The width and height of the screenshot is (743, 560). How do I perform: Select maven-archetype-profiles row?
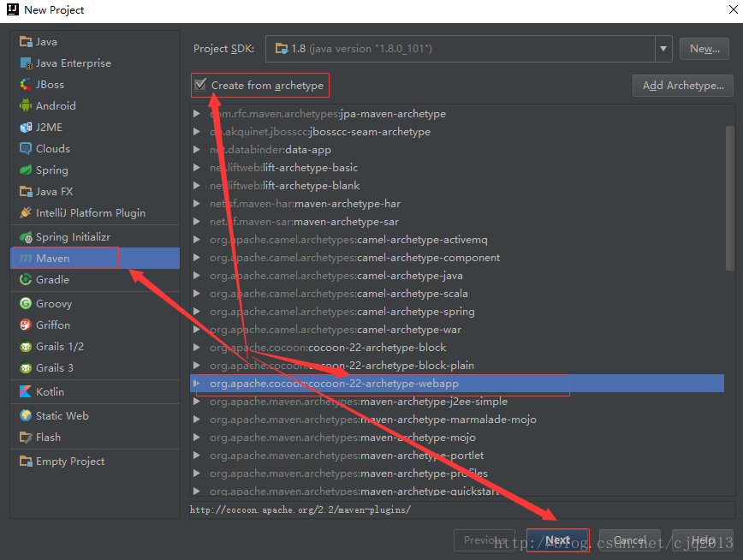tap(457, 474)
